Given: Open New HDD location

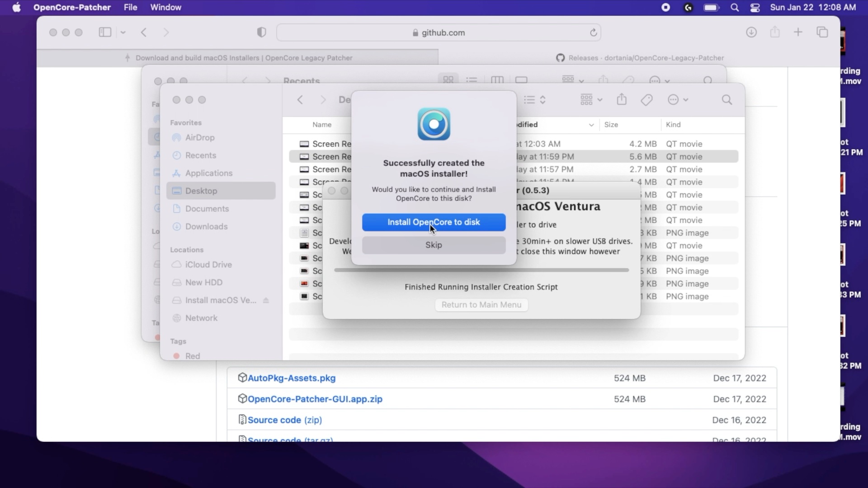Looking at the screenshot, I should click(221, 282).
